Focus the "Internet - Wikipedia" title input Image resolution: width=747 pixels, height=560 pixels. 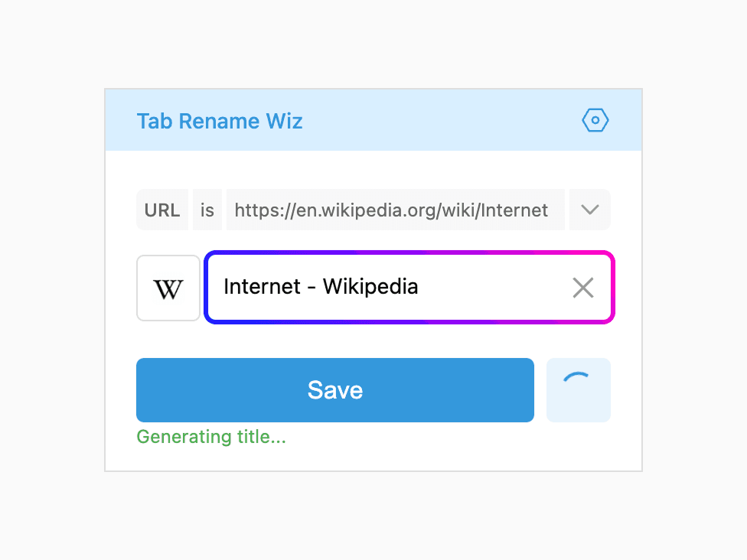coord(383,288)
